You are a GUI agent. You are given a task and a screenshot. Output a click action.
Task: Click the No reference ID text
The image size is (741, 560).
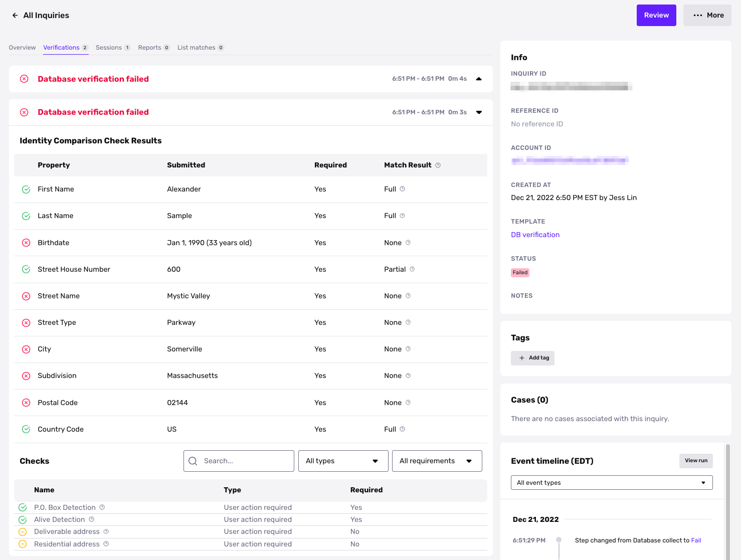coord(537,124)
